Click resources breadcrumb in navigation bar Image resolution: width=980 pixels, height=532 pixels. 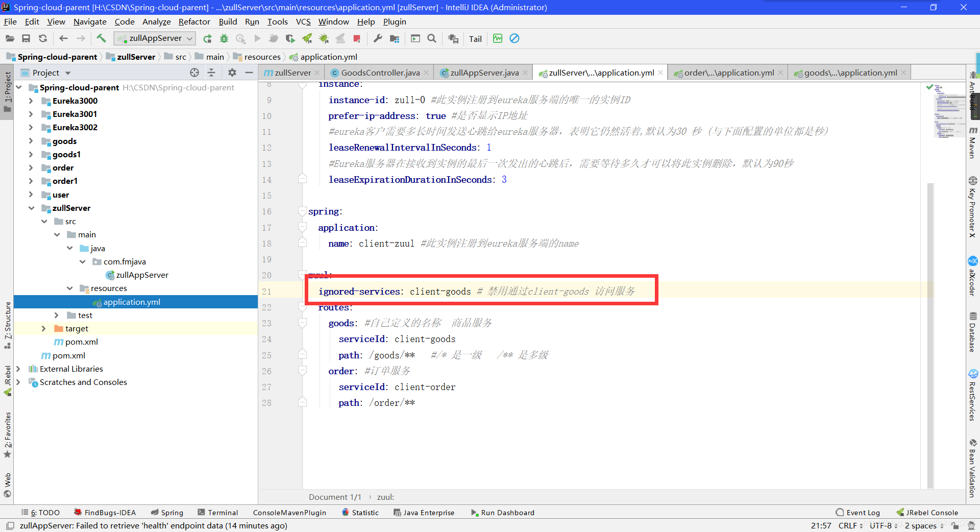(x=258, y=57)
